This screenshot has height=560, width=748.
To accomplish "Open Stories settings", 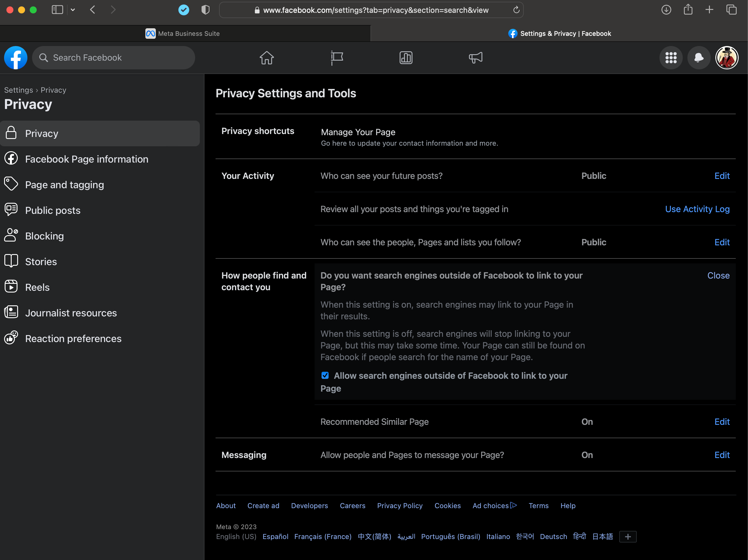I will tap(100, 261).
